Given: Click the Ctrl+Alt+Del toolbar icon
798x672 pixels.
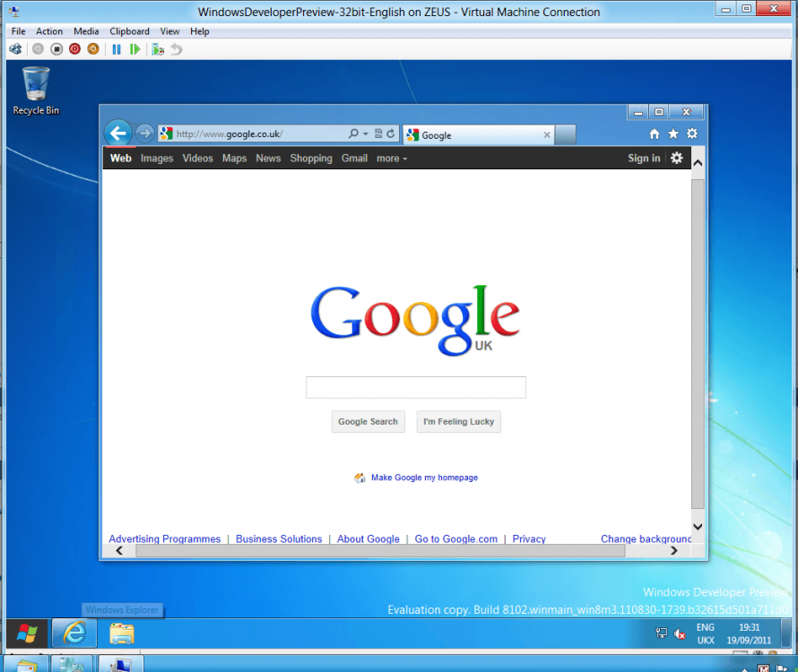Looking at the screenshot, I should pos(15,49).
